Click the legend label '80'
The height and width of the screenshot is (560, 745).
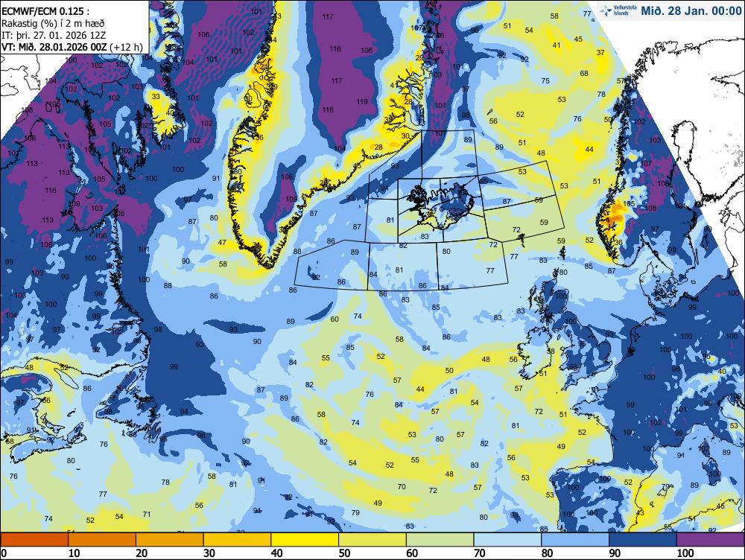pyautogui.click(x=548, y=553)
